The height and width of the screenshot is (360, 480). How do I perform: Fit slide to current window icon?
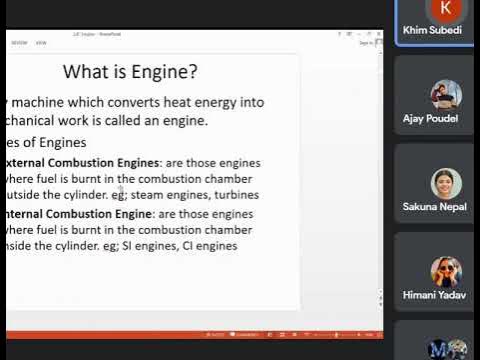(380, 334)
